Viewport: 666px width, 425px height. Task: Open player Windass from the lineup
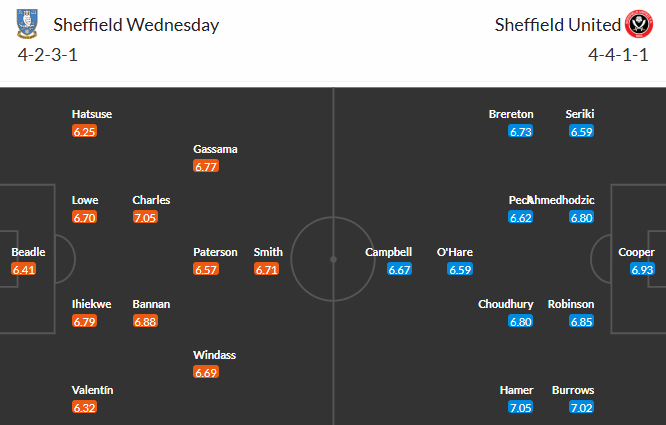point(215,355)
